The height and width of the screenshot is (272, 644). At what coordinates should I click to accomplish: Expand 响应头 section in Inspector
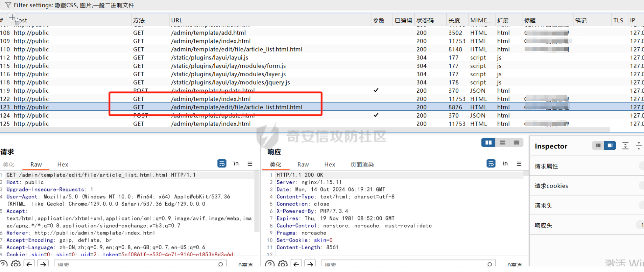click(x=587, y=225)
